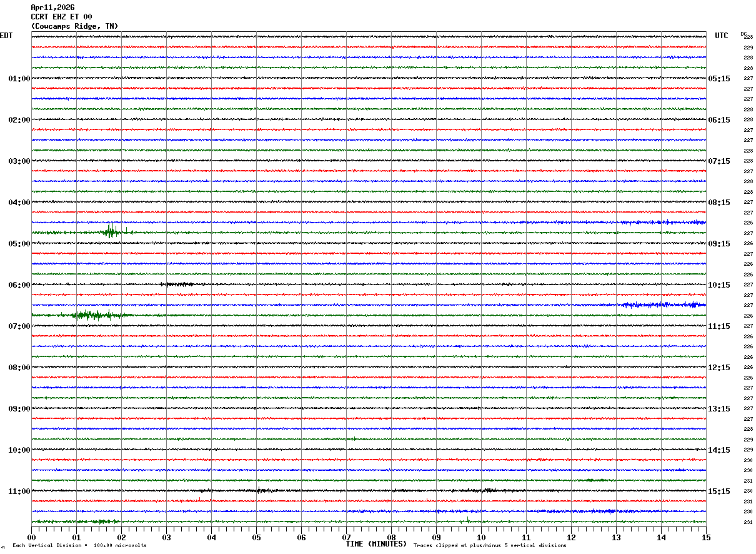
Task: Click minute tick label "03" on bottom axis
Action: coord(166,537)
